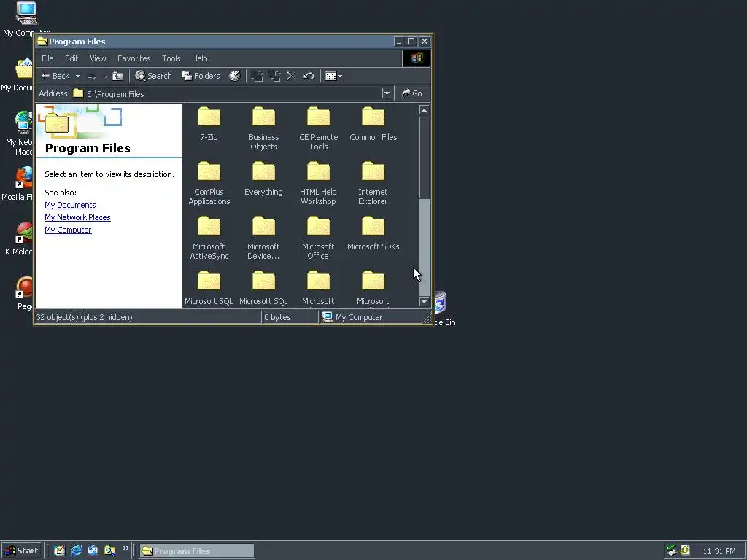The height and width of the screenshot is (560, 747).
Task: Select the Everything folder
Action: pos(263,179)
